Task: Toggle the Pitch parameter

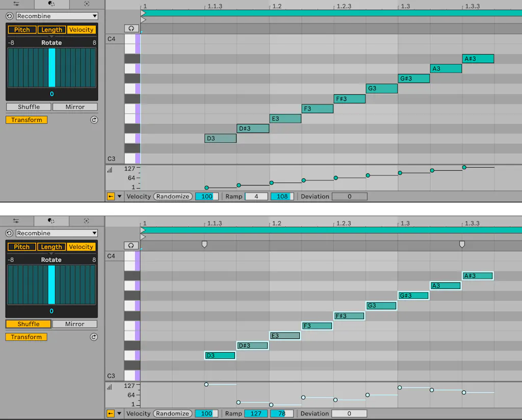Action: point(21,29)
